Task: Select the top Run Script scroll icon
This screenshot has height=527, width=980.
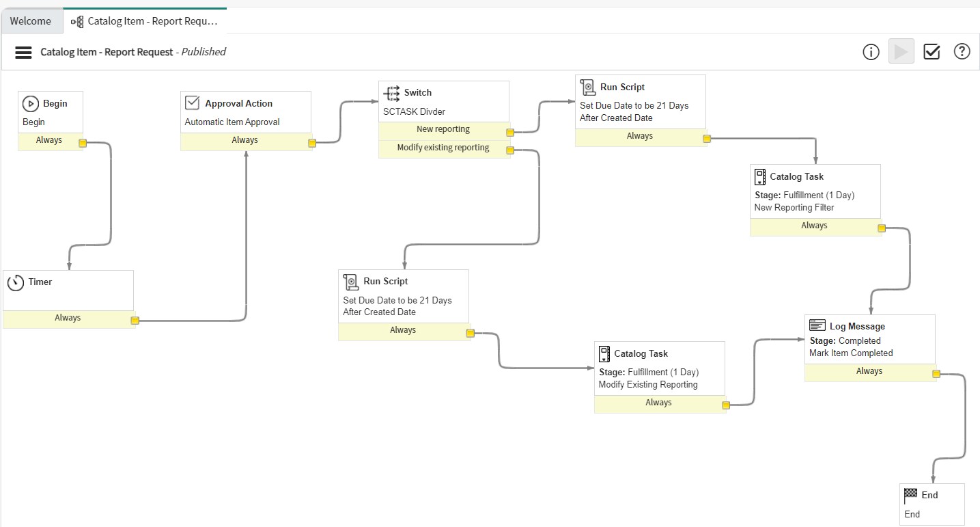Action: [x=587, y=87]
